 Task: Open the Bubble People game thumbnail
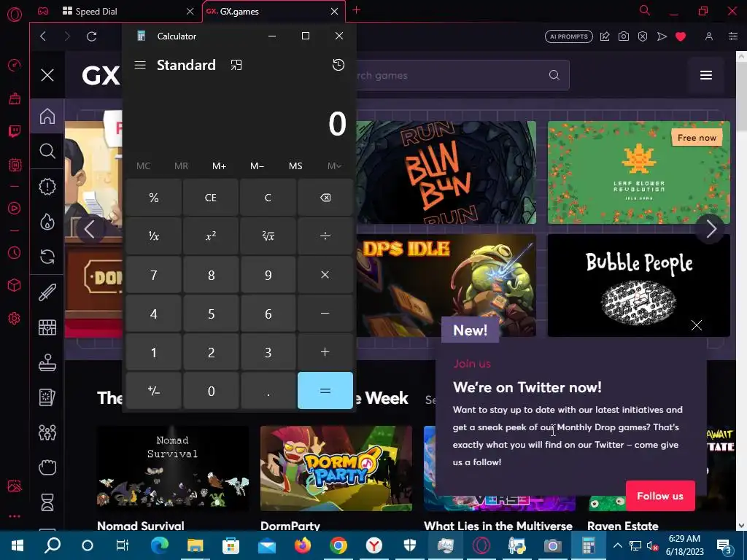[x=639, y=285]
